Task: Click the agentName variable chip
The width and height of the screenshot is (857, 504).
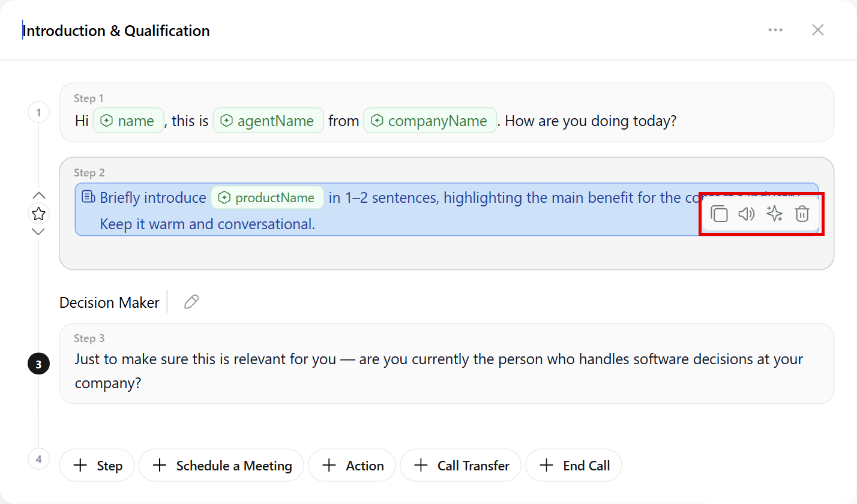Action: 268,121
